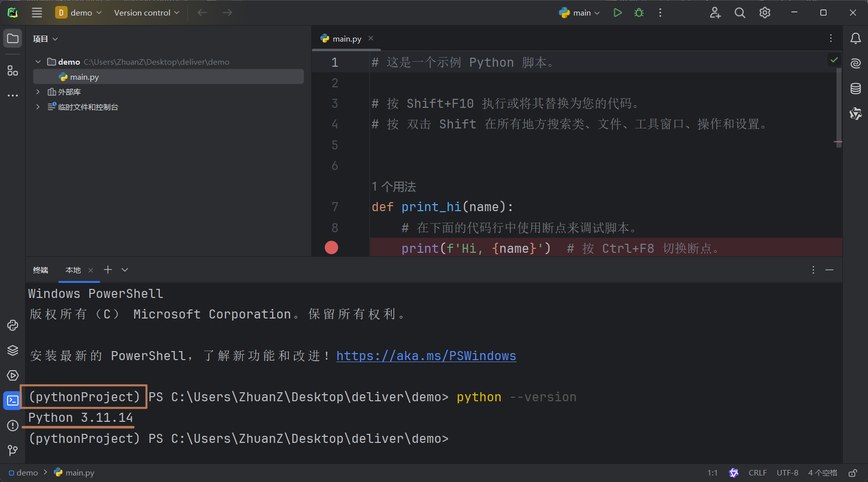The height and width of the screenshot is (482, 868).
Task: Open the Structure tool window icon
Action: click(13, 71)
